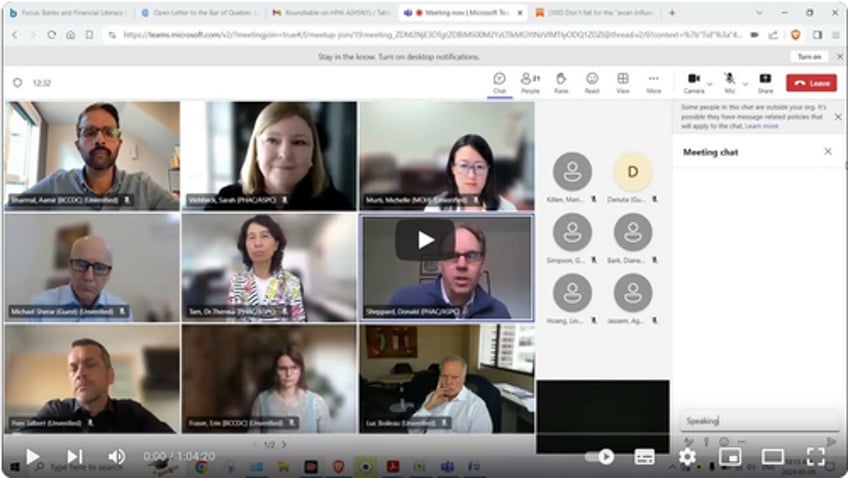The width and height of the screenshot is (848, 478).
Task: Toggle the Mic mute button
Action: (x=730, y=83)
